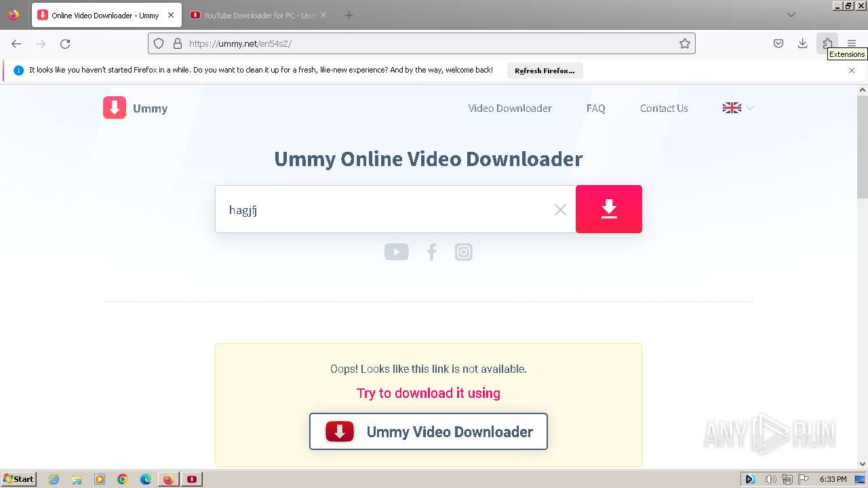This screenshot has height=488, width=868.
Task: Click the Ummy app taskbar button
Action: tap(192, 479)
